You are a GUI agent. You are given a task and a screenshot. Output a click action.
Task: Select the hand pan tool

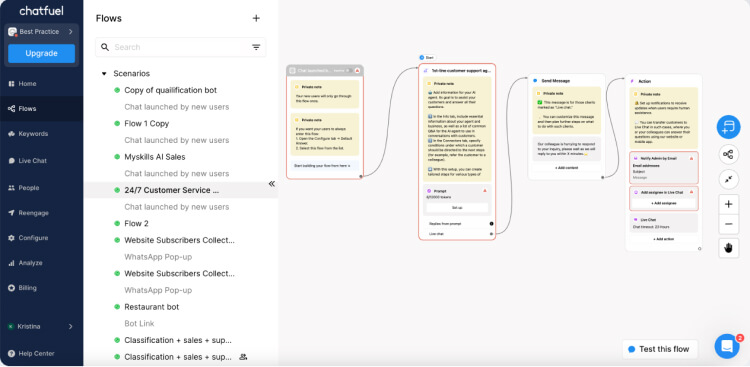click(728, 248)
